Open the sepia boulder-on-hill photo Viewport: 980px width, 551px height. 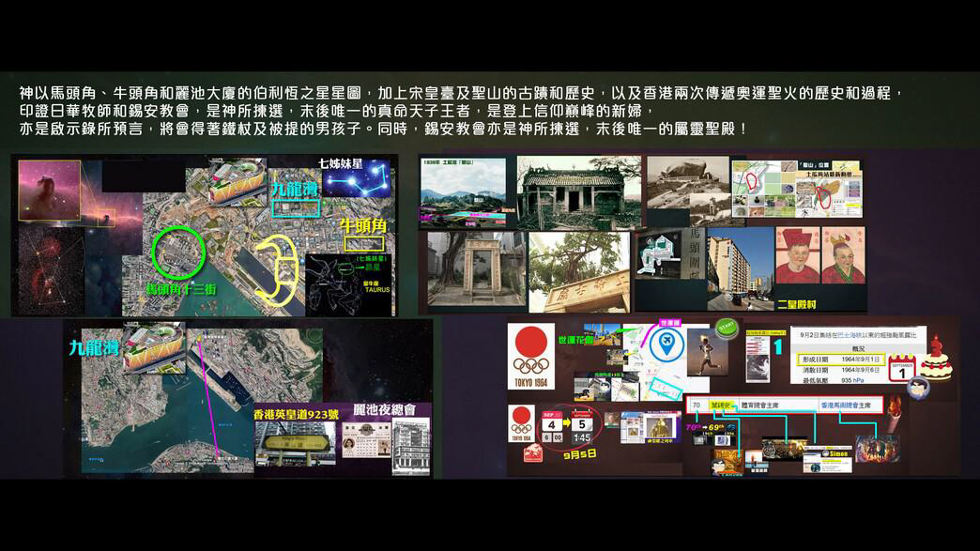(x=687, y=182)
